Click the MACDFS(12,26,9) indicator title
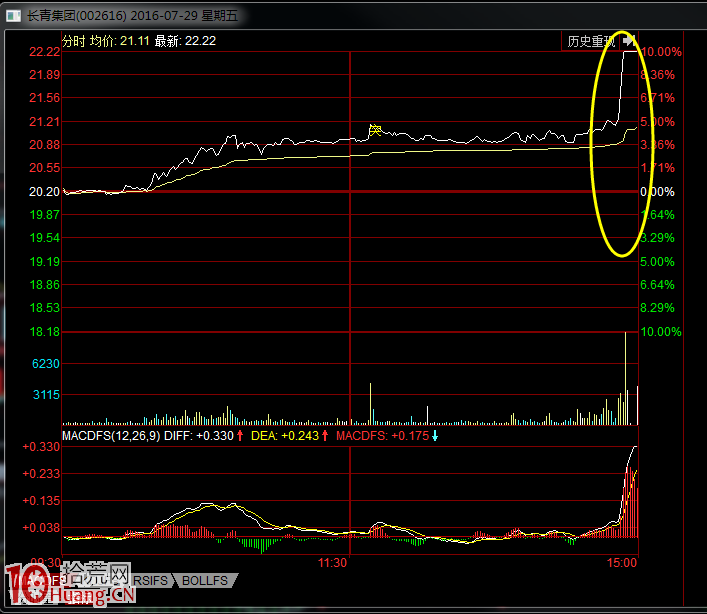Screen dimensions: 707x614 [111, 435]
